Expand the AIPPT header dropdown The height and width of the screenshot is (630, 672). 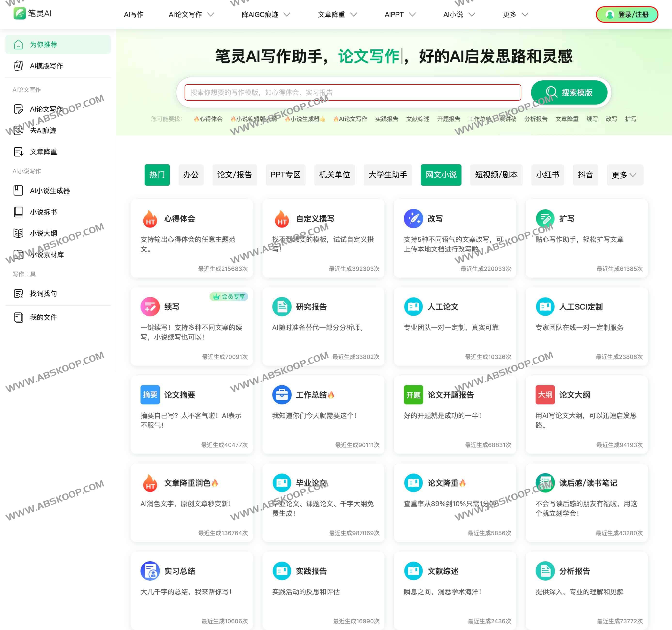[x=412, y=15]
